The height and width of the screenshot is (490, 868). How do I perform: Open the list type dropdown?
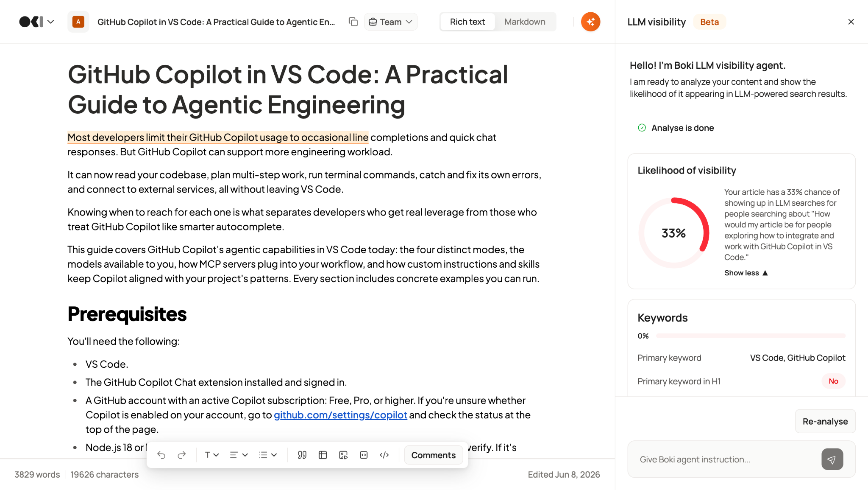pyautogui.click(x=268, y=455)
